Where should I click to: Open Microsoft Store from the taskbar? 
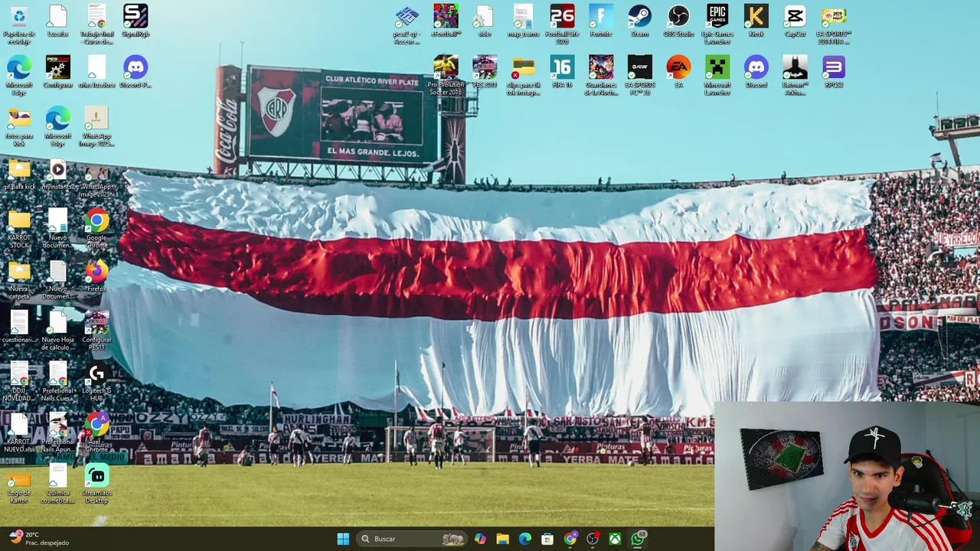point(547,539)
